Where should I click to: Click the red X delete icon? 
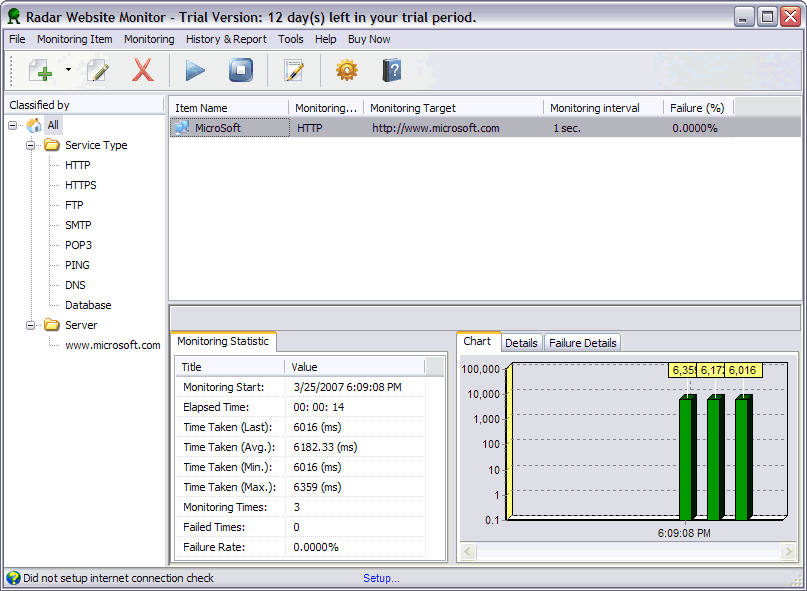(x=143, y=70)
